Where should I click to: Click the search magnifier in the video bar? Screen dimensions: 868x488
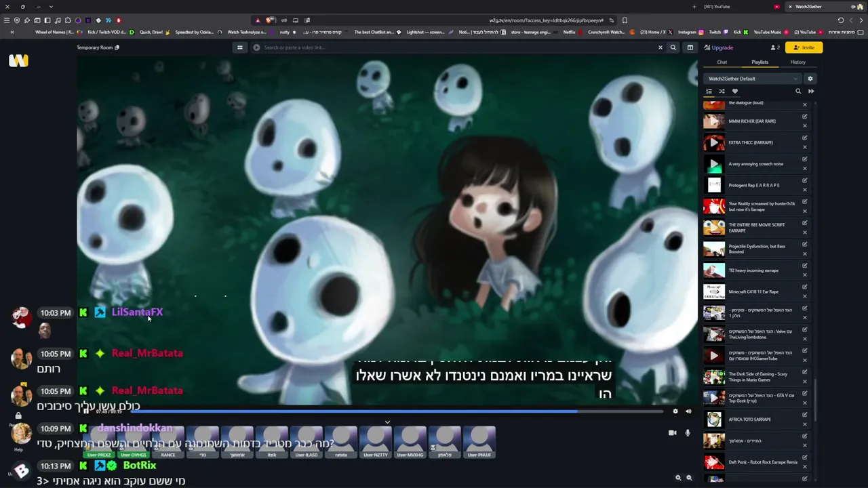click(x=673, y=47)
